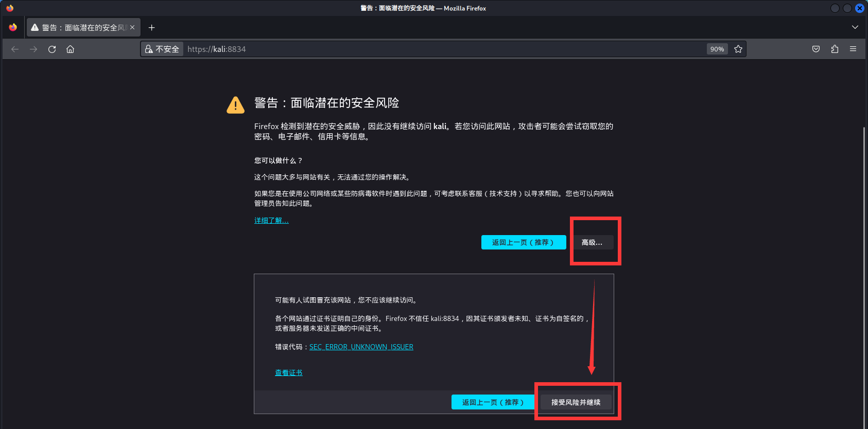868x429 pixels.
Task: Click the forward navigation arrow
Action: 33,49
